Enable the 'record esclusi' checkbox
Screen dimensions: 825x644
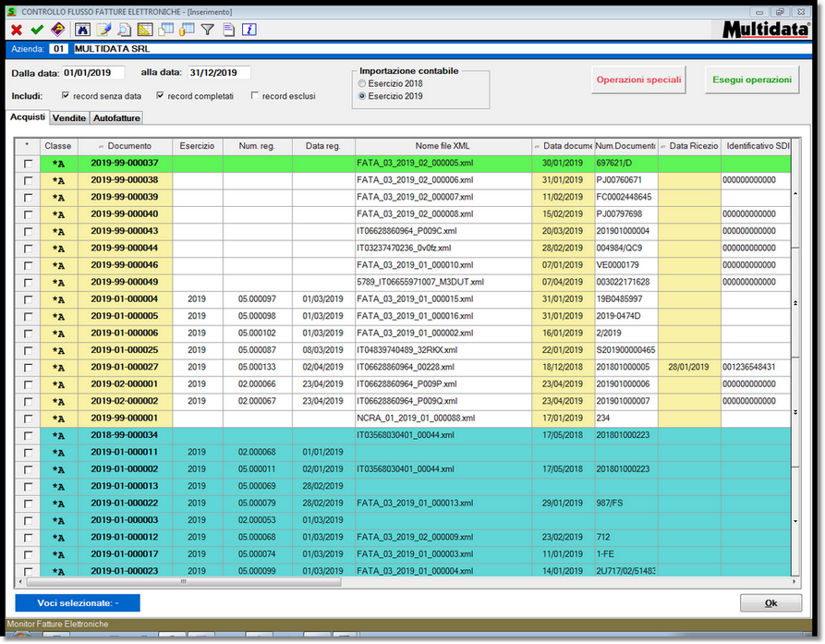coord(255,96)
